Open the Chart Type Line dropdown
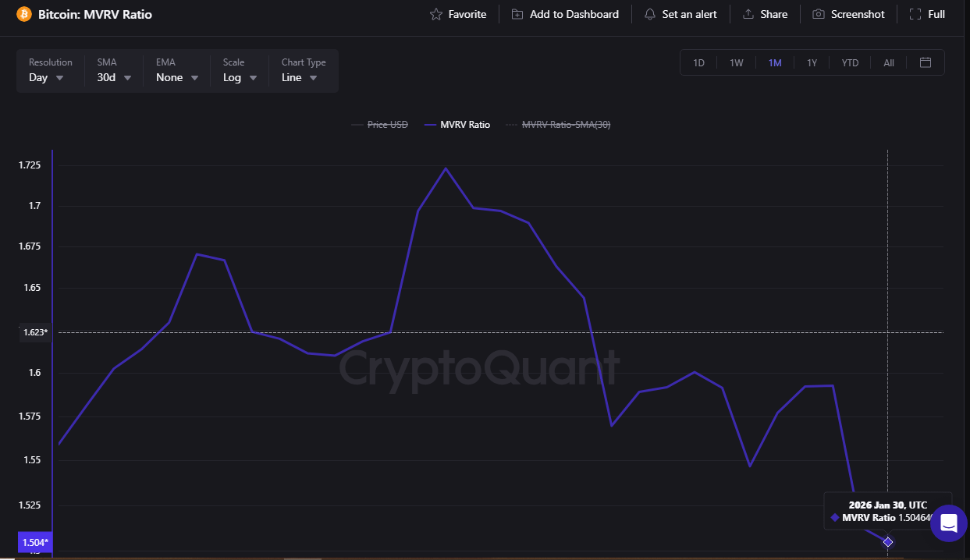 tap(300, 77)
